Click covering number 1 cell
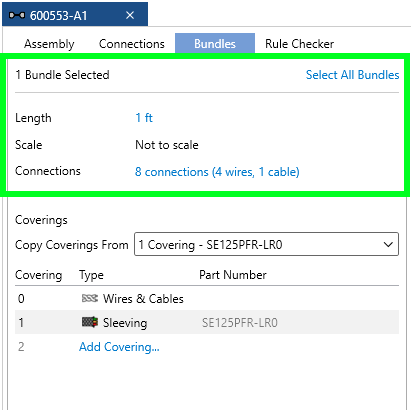 pos(21,322)
